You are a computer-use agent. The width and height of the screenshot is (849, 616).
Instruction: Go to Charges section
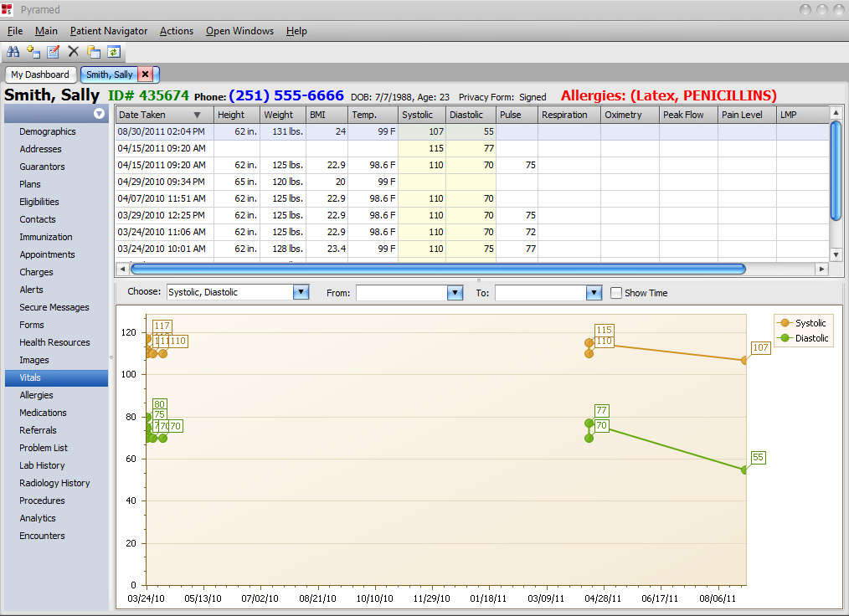click(x=36, y=272)
